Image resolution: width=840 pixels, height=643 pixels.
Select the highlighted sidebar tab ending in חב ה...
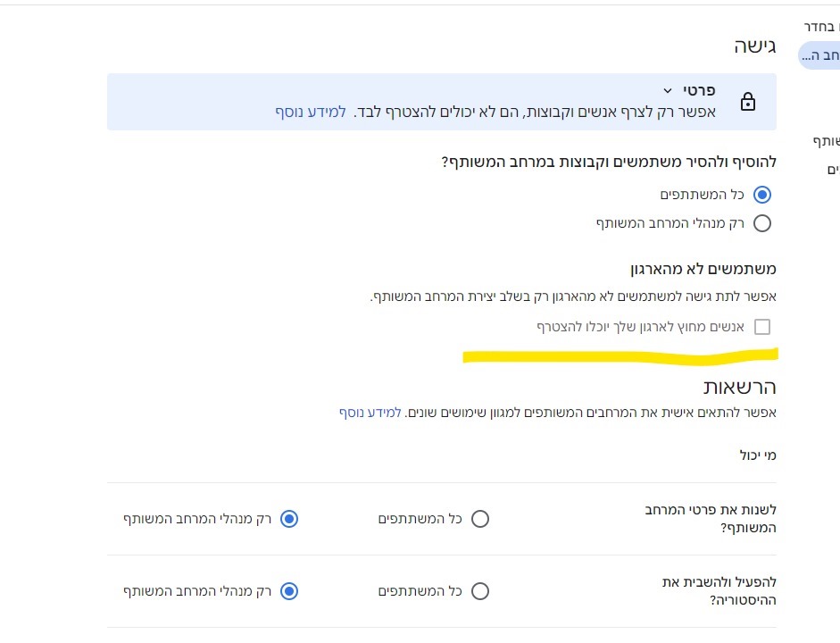coord(819,55)
